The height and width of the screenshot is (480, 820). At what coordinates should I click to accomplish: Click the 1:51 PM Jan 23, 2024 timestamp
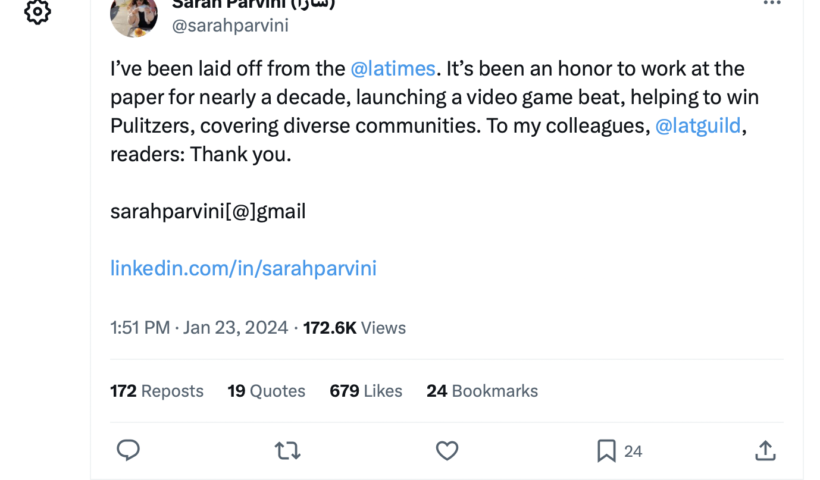(199, 327)
